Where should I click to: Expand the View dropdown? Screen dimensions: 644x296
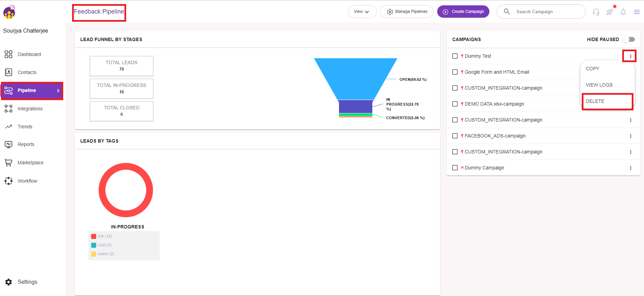click(362, 12)
